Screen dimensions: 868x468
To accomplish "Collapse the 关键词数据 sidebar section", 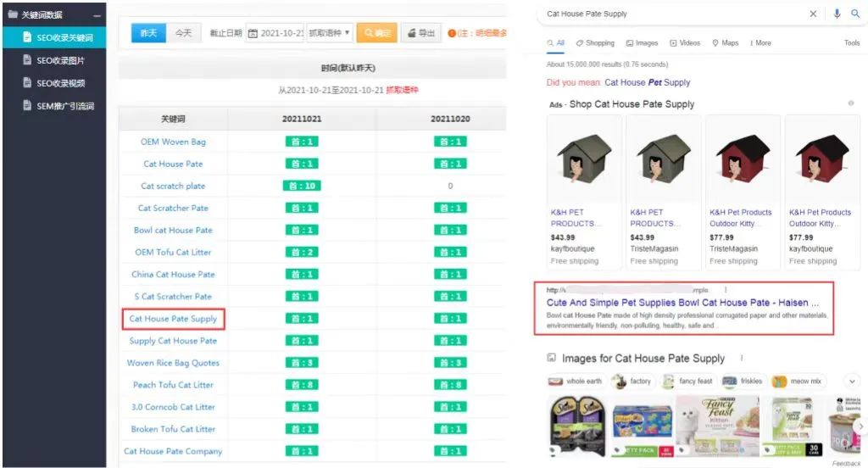I will pyautogui.click(x=97, y=15).
